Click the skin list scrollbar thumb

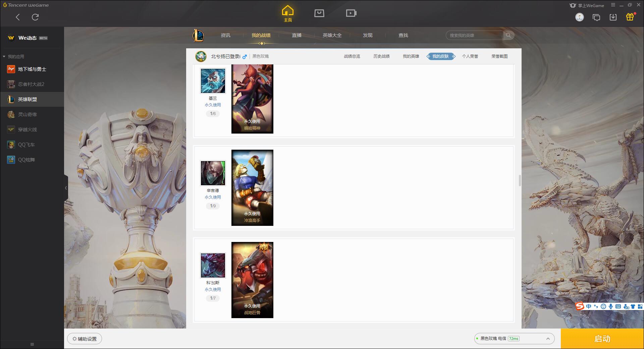(520, 181)
